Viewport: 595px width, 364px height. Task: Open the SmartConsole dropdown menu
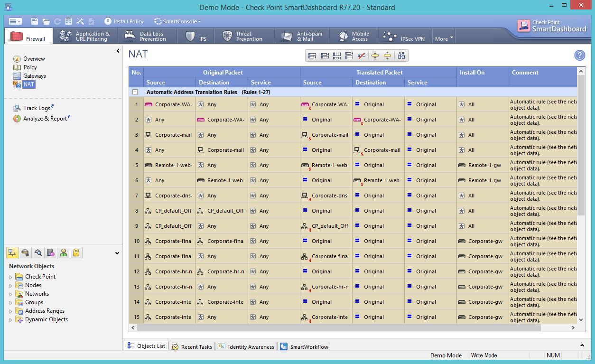(177, 21)
